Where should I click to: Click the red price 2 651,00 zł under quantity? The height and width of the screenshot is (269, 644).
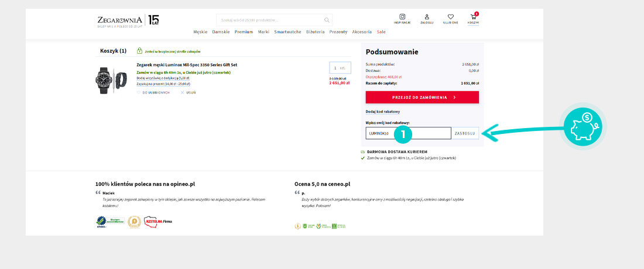point(339,83)
